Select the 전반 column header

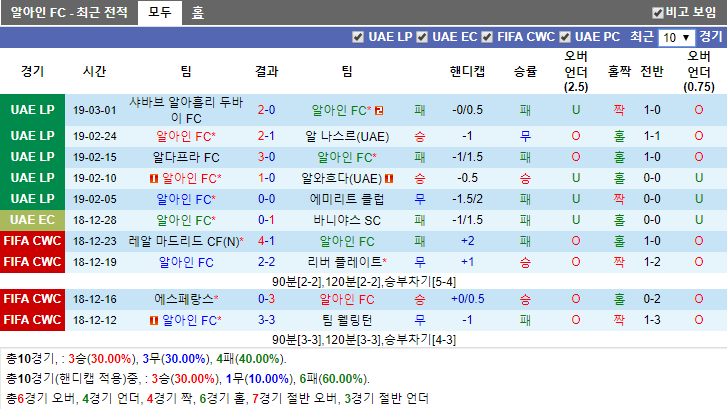point(652,71)
